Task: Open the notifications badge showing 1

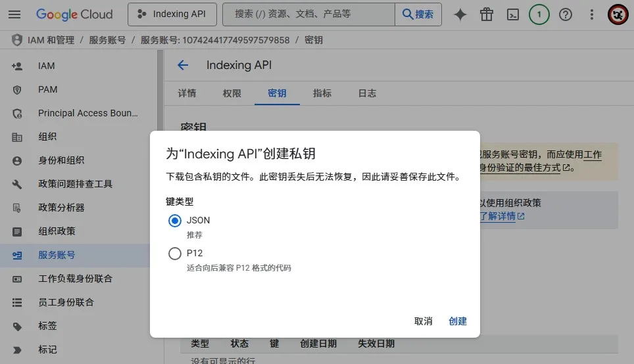Action: pyautogui.click(x=539, y=14)
